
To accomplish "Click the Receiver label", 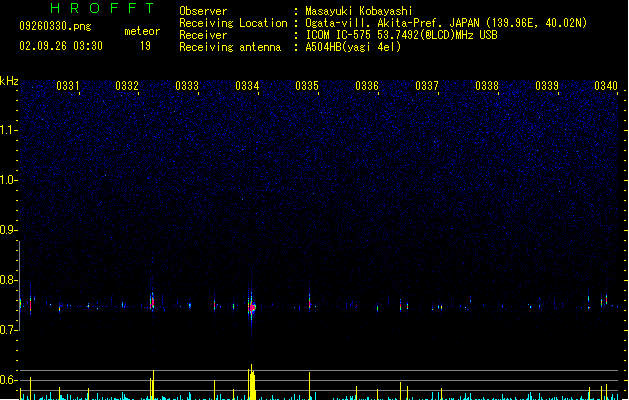I will pyautogui.click(x=203, y=35).
